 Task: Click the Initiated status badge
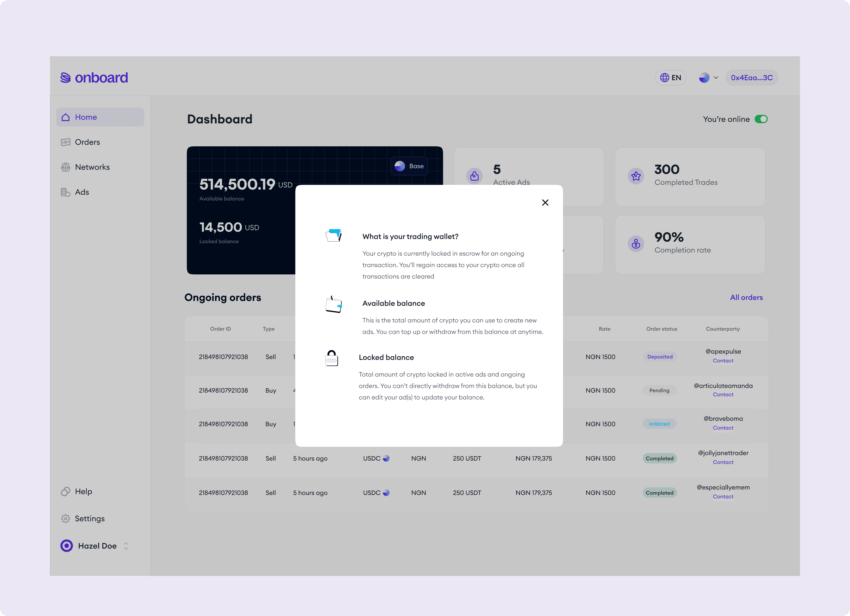click(x=659, y=424)
